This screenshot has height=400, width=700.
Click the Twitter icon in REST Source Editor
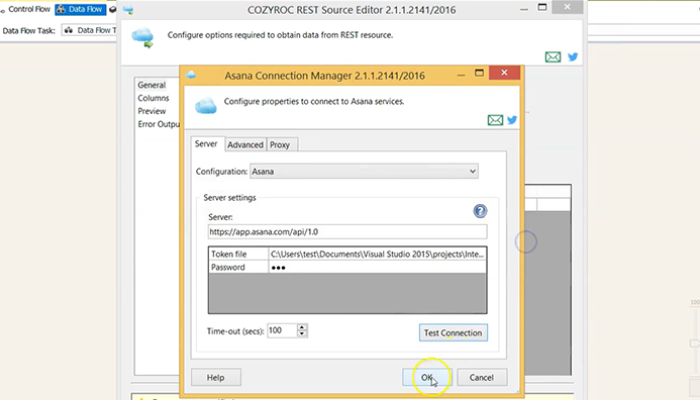click(x=573, y=57)
